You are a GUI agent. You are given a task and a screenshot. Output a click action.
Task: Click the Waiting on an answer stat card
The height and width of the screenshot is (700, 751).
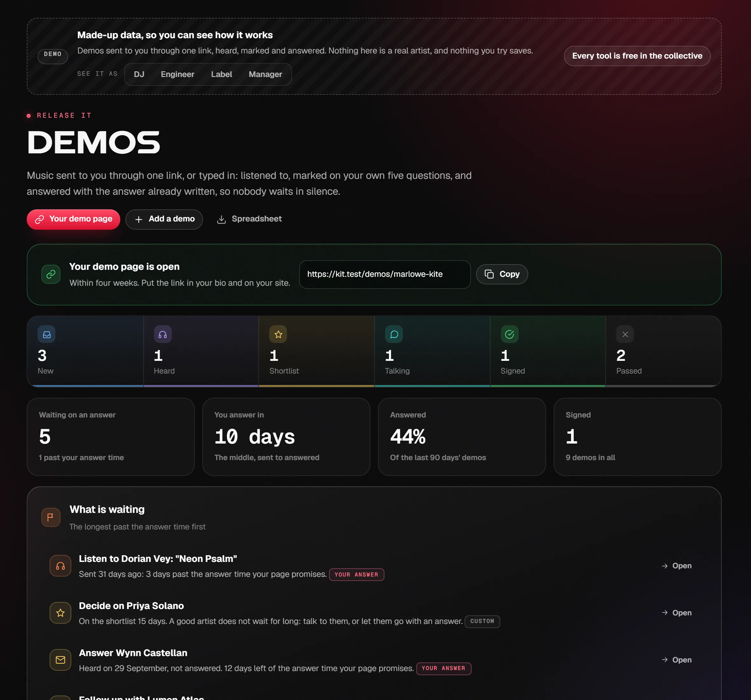[111, 436]
